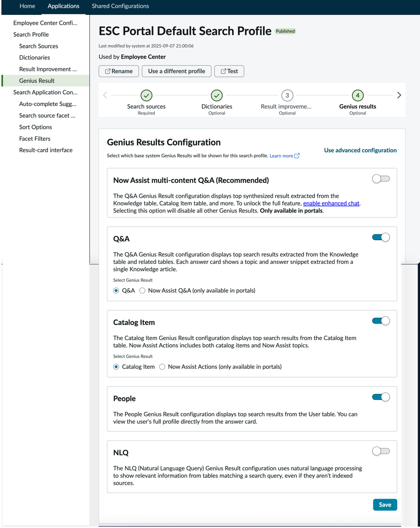Select step 4 Genius results circle

click(x=358, y=95)
